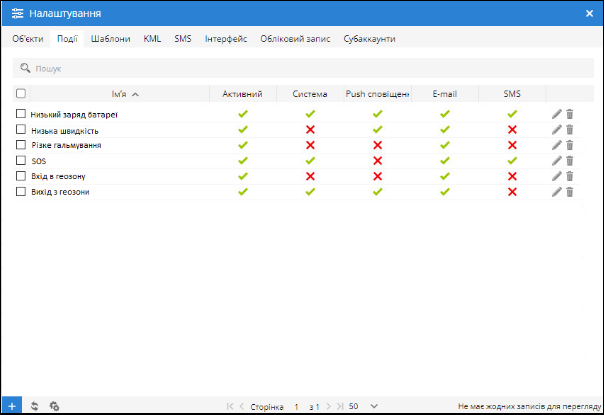Edit the Низький заряд батареї event

click(x=556, y=114)
